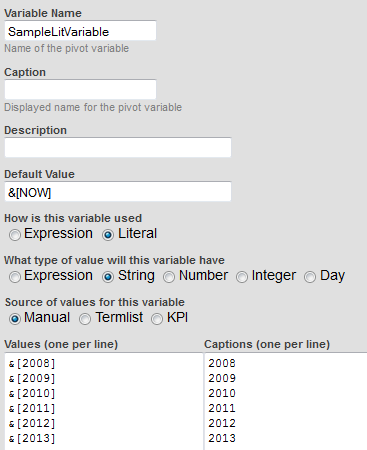Choose the Day value type
Screen dimensions: 367x450
click(310, 277)
